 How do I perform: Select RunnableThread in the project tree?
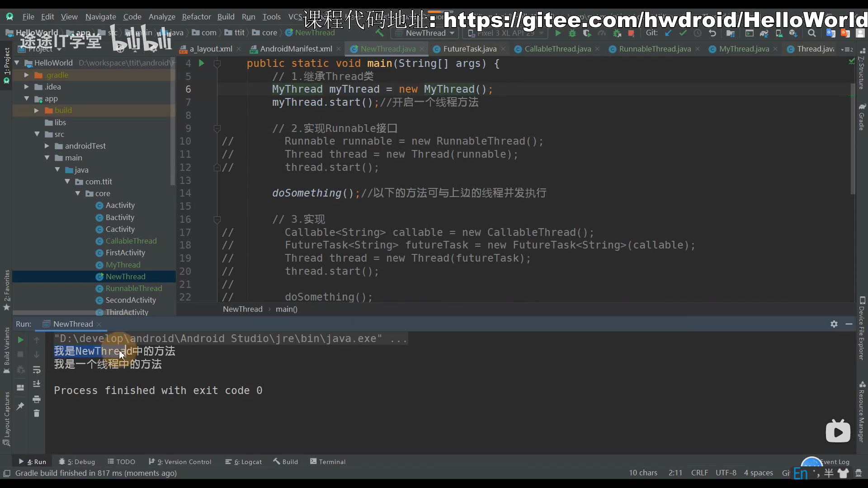[134, 288]
